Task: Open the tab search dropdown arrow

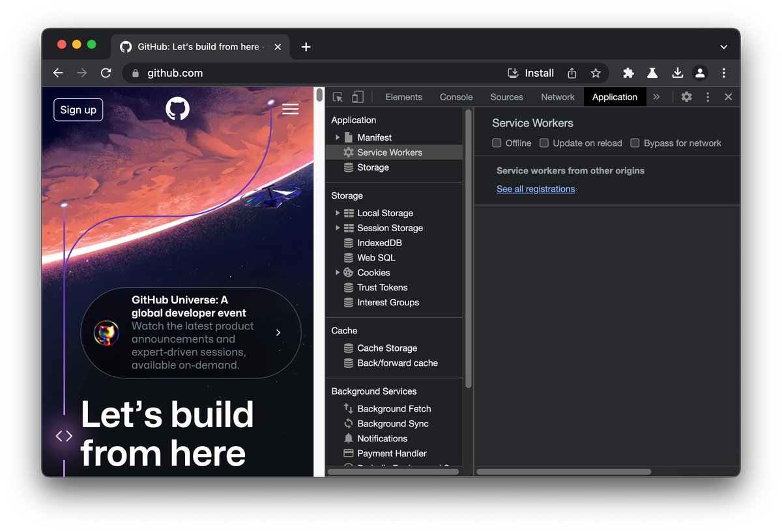Action: pos(723,47)
